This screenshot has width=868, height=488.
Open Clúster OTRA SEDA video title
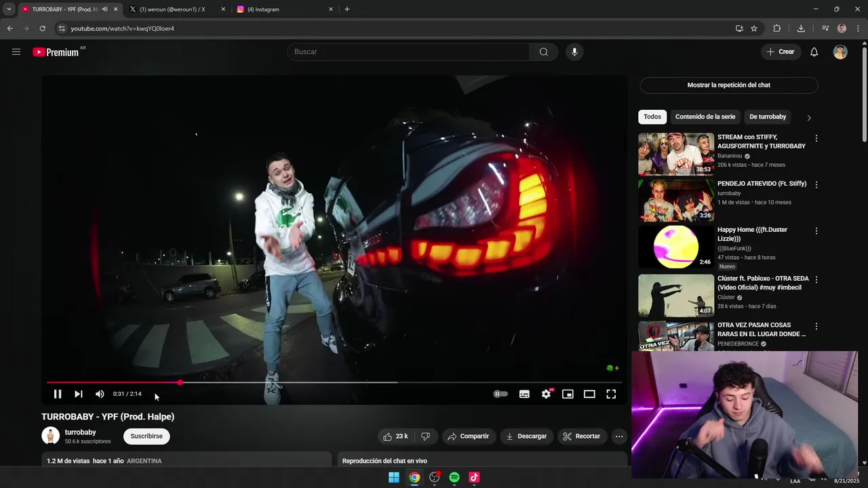763,283
